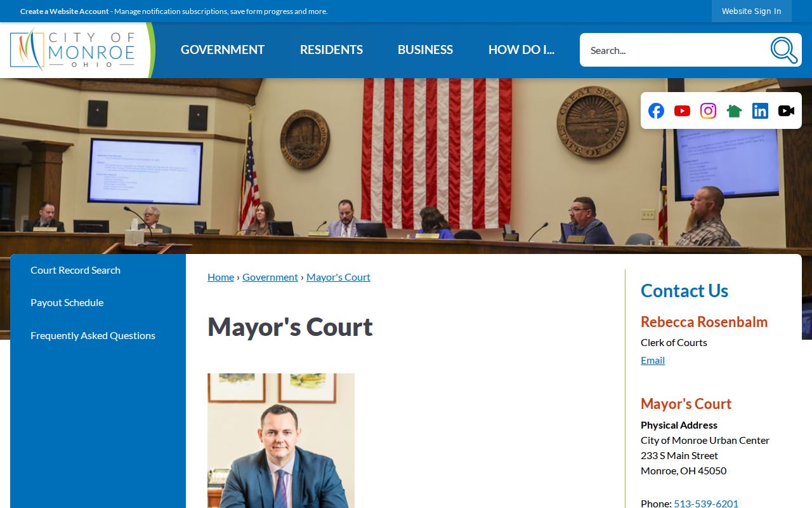This screenshot has width=812, height=508.
Task: Click the City of Monroe logo
Action: pos(72,50)
